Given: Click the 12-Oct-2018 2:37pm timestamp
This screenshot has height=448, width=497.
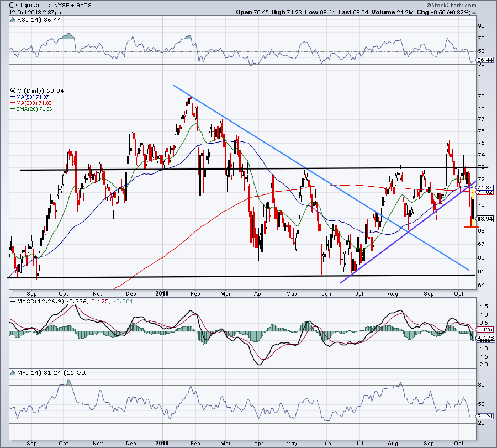Looking at the screenshot, I should point(36,13).
